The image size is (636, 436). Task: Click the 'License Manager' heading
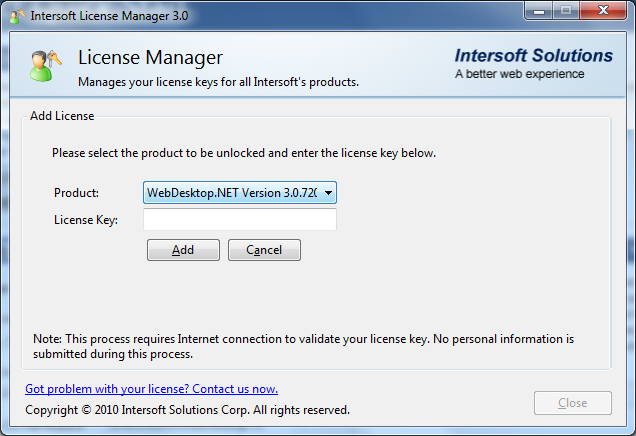[x=150, y=58]
